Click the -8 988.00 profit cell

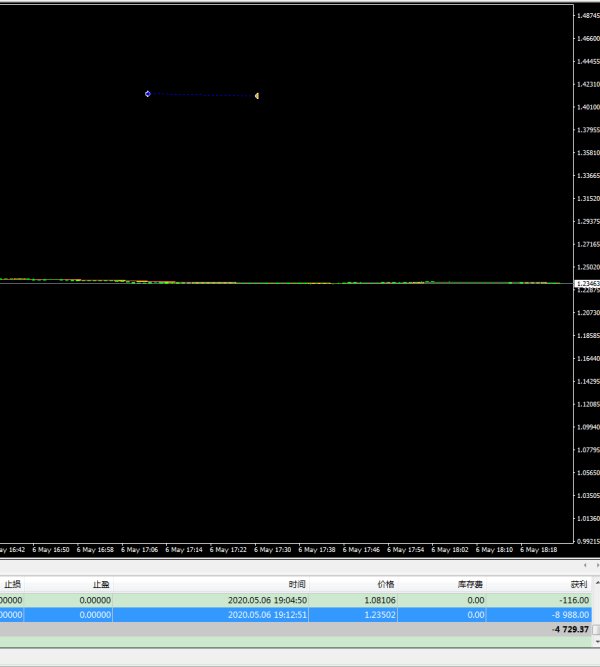tap(567, 615)
